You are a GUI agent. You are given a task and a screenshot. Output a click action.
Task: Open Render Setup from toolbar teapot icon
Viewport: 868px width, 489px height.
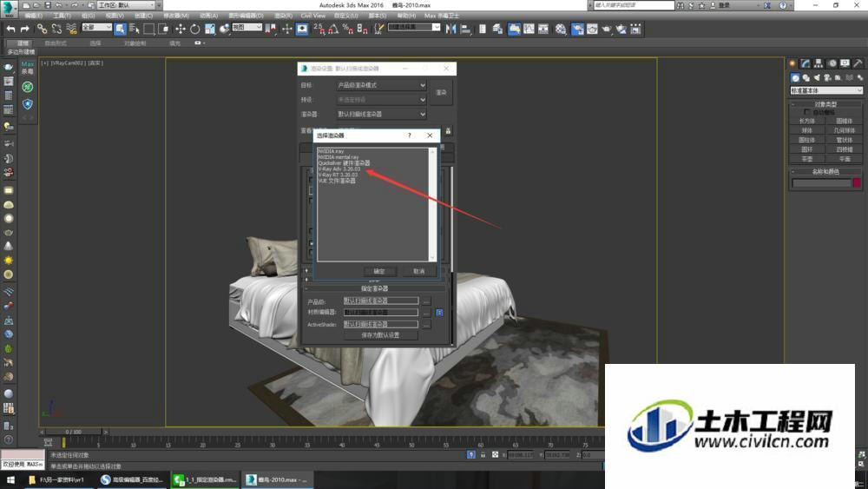click(577, 29)
